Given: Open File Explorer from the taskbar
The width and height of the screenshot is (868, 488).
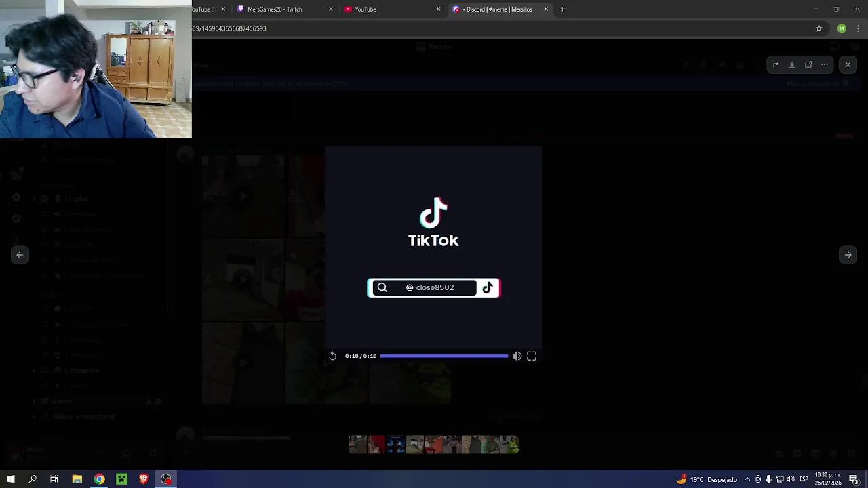Looking at the screenshot, I should (77, 479).
